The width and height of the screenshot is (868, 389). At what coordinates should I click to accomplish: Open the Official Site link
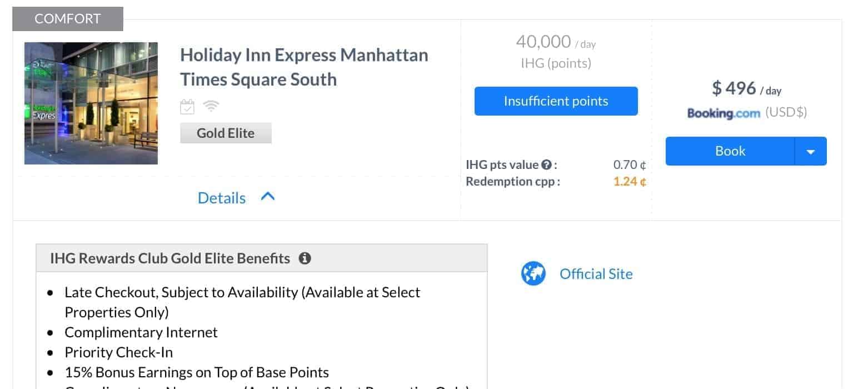pyautogui.click(x=596, y=274)
